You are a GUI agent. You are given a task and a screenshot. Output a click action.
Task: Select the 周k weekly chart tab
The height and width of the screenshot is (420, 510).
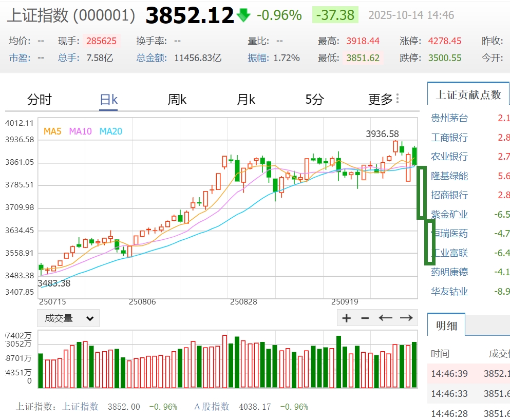pos(177,100)
